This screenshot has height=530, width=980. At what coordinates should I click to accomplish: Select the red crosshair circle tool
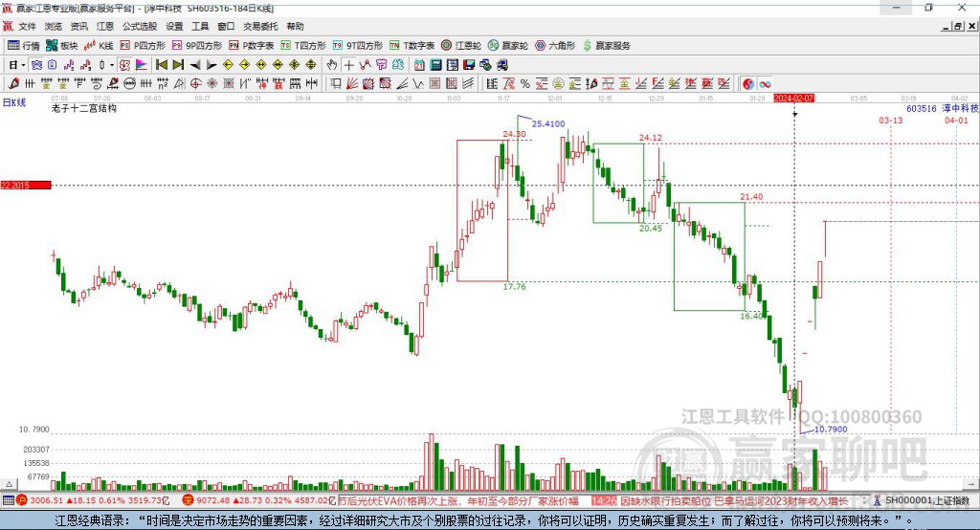tap(195, 84)
